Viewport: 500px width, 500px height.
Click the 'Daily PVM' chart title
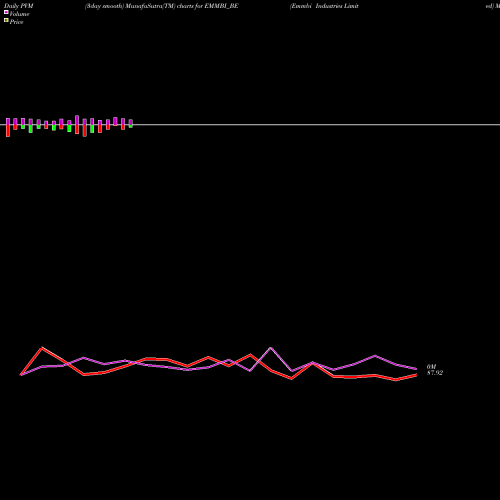point(19,6)
